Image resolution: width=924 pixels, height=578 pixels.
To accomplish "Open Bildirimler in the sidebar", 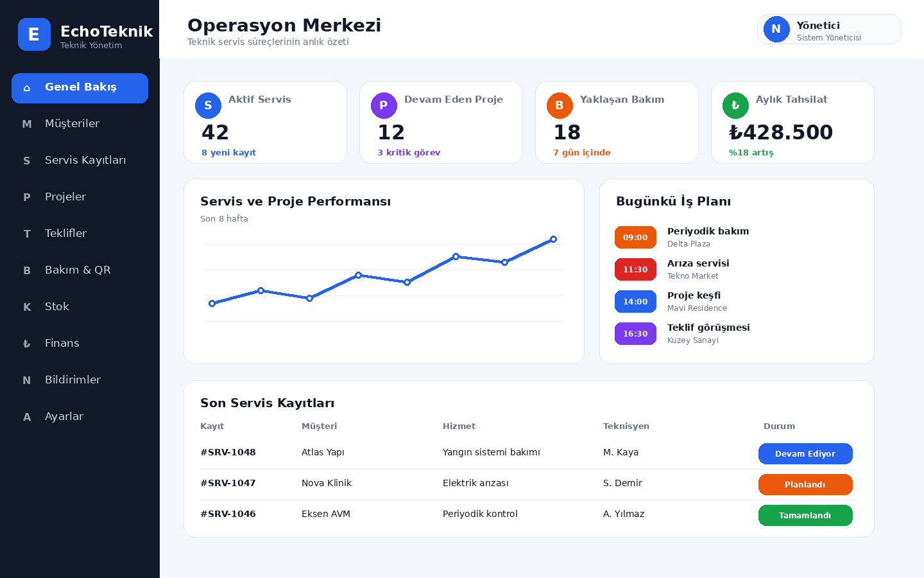I will [x=80, y=380].
